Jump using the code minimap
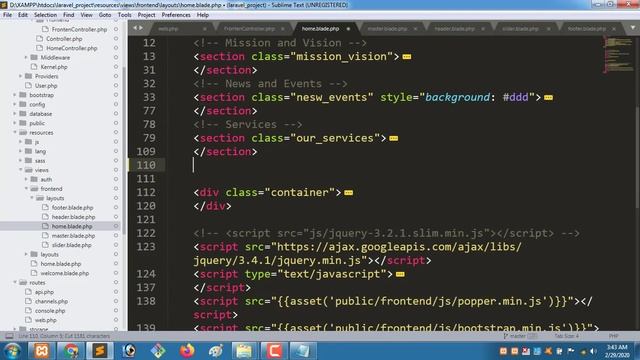 [x=618, y=54]
